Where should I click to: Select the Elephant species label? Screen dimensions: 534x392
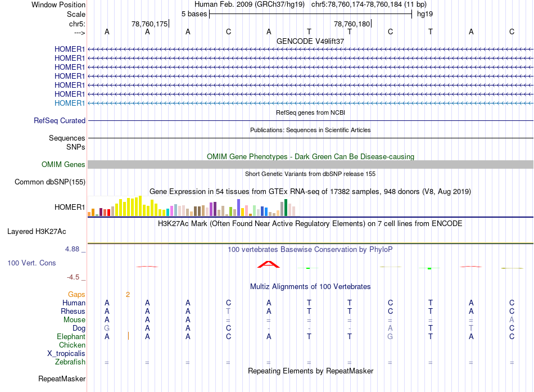[71, 336]
